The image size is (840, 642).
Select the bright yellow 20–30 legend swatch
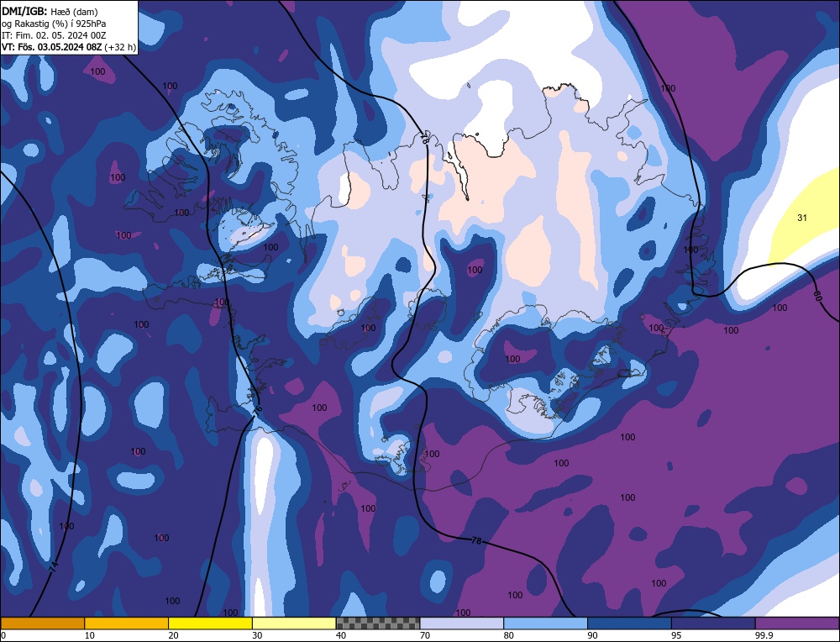(x=210, y=623)
